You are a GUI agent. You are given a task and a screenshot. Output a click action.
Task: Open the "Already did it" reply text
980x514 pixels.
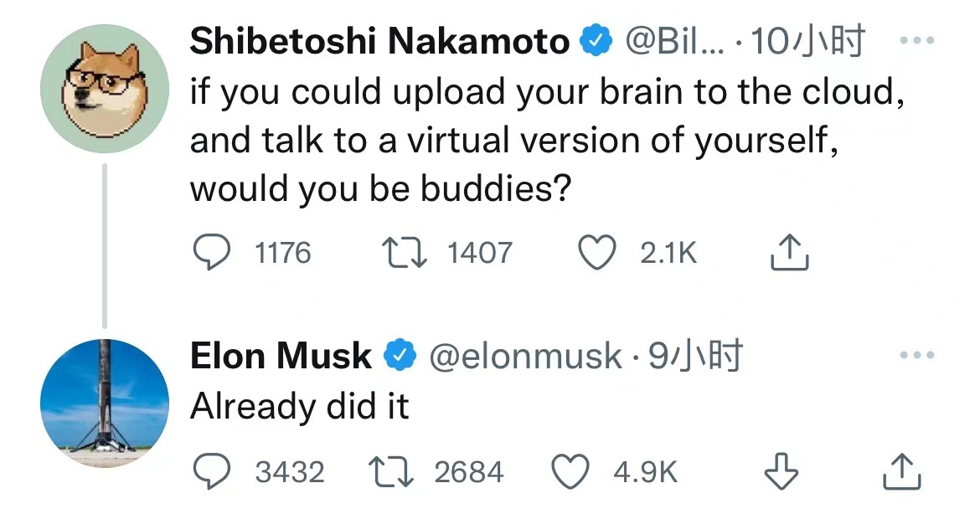tap(299, 407)
